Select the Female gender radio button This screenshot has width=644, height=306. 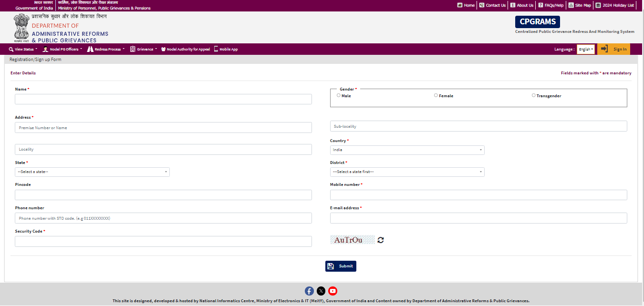(x=436, y=95)
